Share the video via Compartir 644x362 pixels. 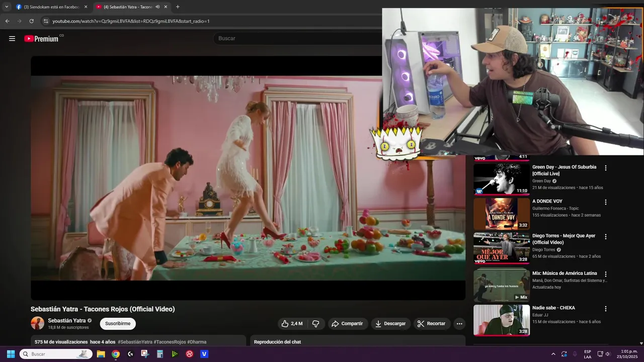pyautogui.click(x=347, y=324)
